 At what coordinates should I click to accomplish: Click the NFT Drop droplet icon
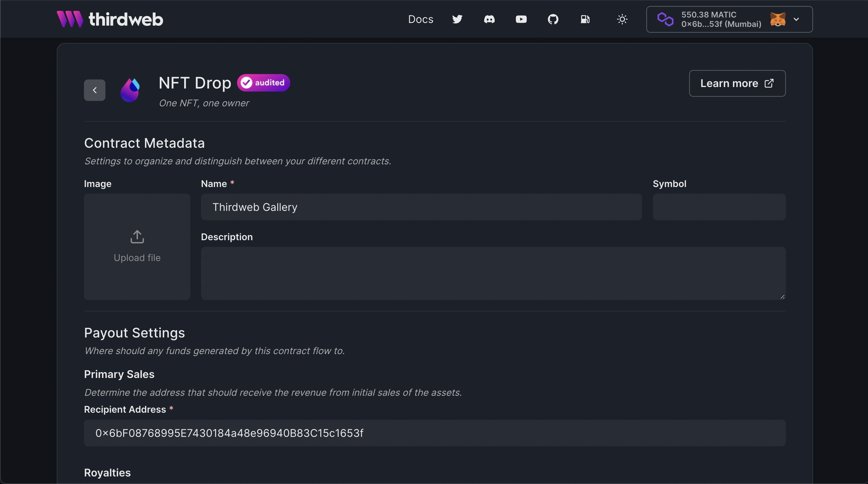click(130, 90)
